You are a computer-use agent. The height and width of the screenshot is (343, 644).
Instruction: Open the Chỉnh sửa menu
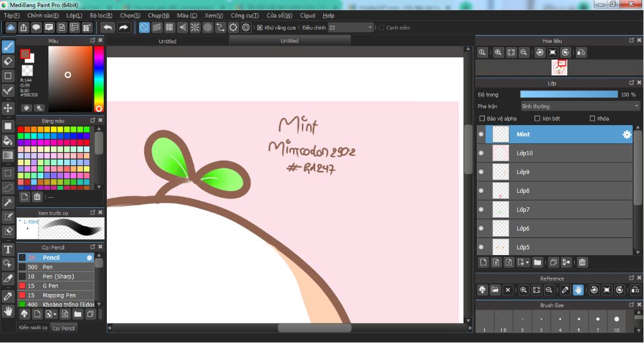point(43,16)
